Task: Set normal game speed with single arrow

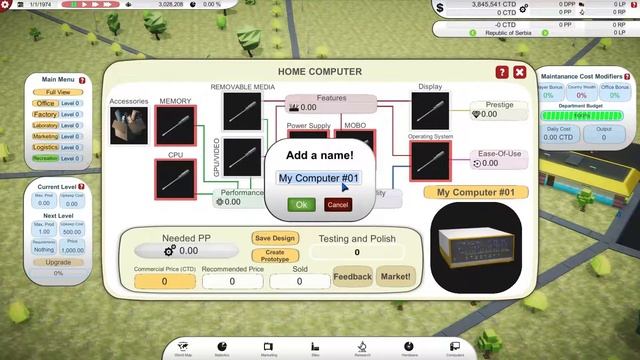Action: coord(84,4)
